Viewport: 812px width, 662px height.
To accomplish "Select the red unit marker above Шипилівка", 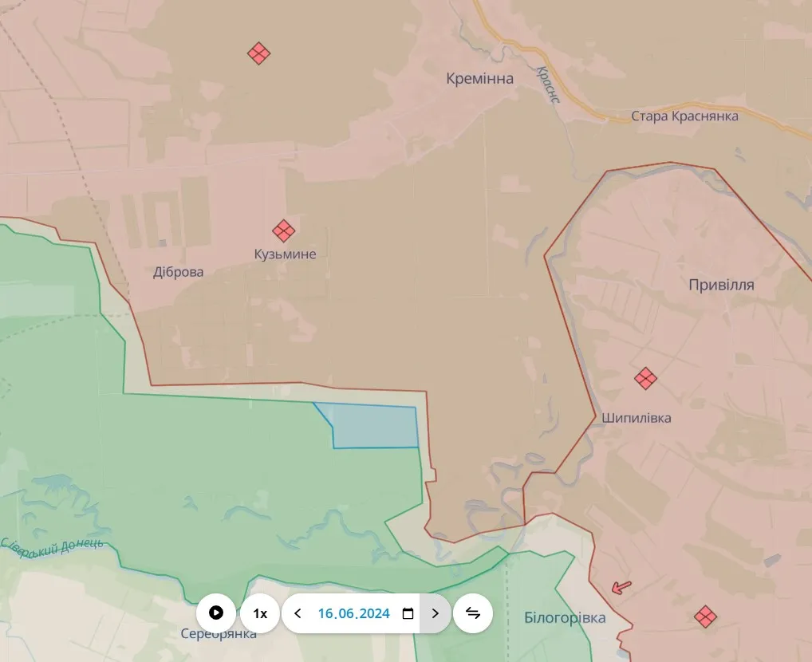I will (x=645, y=378).
